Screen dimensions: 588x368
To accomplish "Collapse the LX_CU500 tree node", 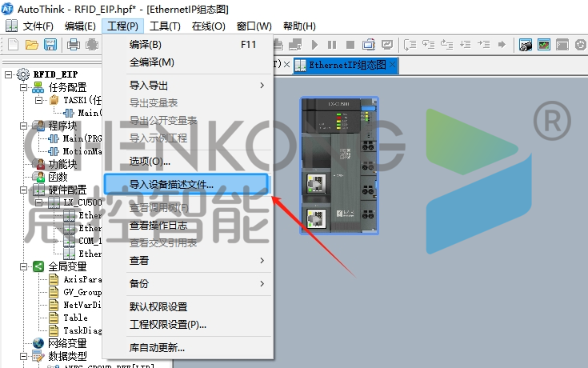I will tap(38, 202).
